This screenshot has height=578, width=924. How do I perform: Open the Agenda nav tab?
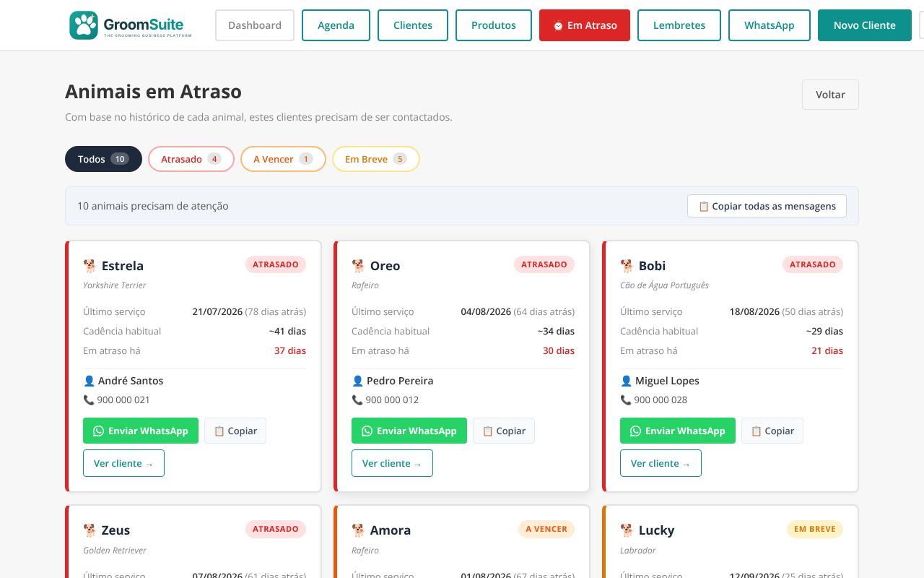[x=336, y=25]
